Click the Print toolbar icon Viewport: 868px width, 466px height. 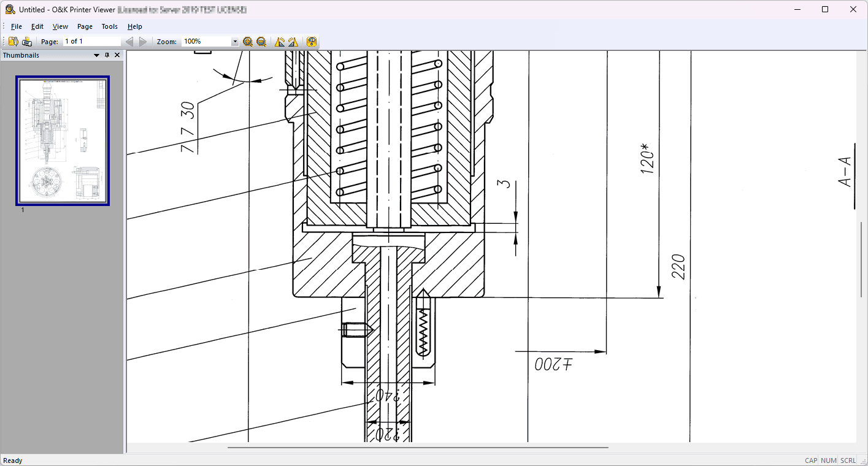pyautogui.click(x=27, y=42)
